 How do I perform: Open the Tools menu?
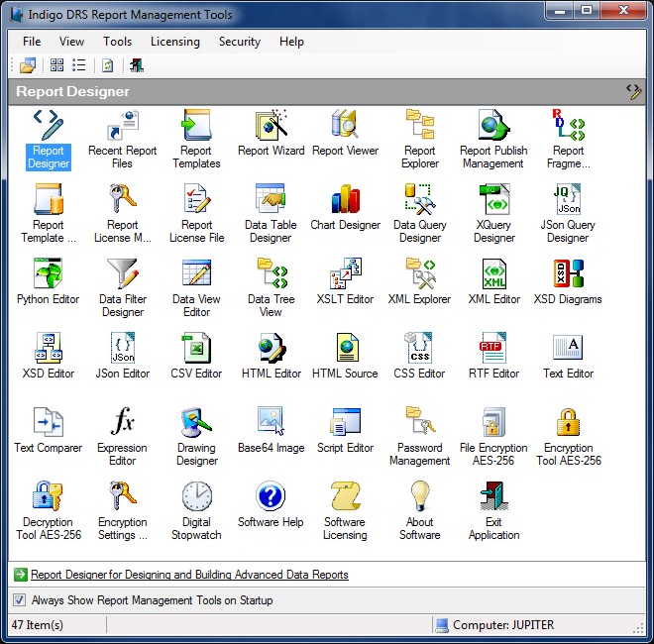[117, 42]
